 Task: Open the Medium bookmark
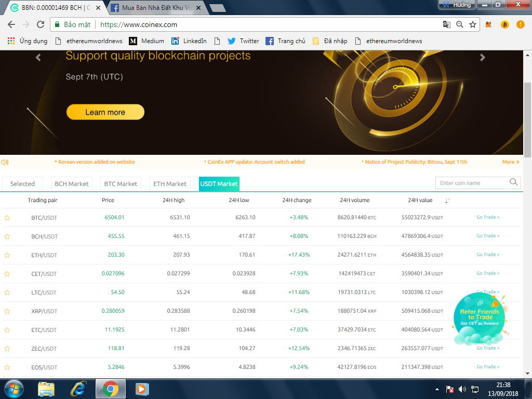click(147, 41)
